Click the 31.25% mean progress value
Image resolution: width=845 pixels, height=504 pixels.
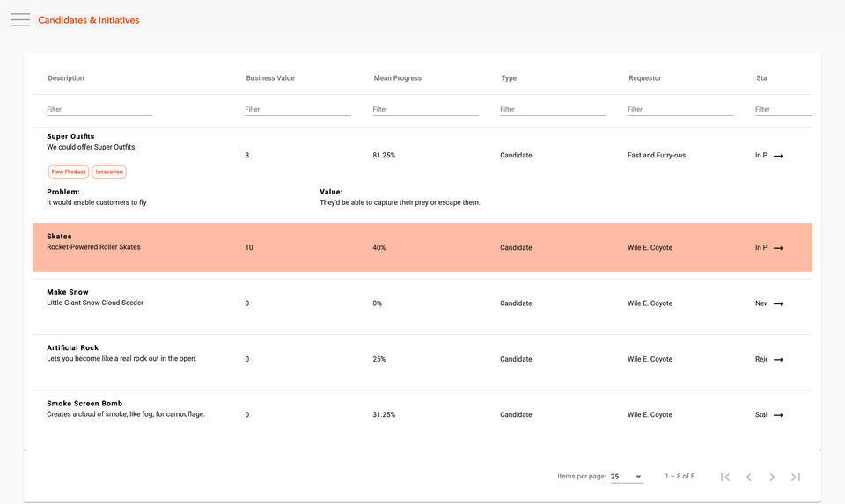pos(384,414)
